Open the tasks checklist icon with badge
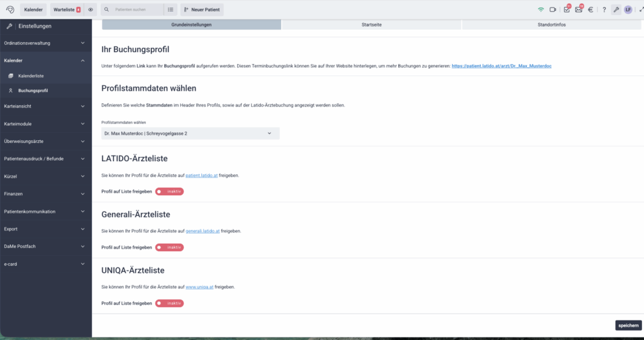The height and width of the screenshot is (340, 644). click(x=567, y=9)
